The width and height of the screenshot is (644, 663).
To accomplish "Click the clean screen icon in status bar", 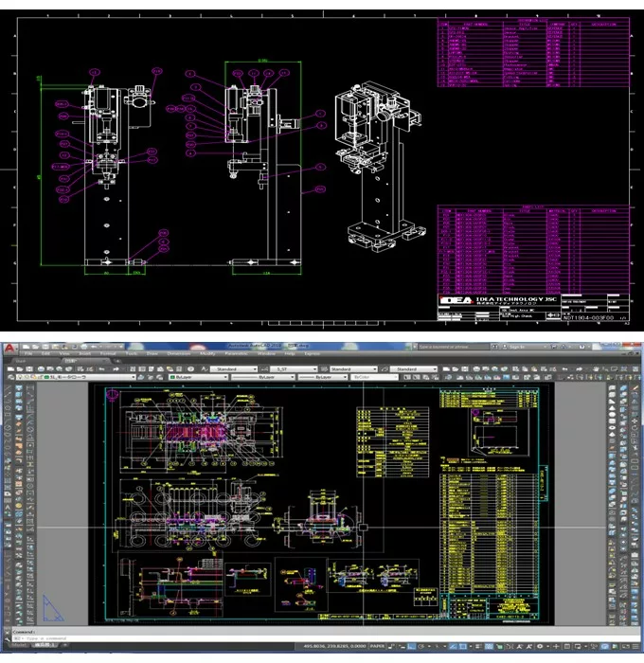I will tap(625, 646).
